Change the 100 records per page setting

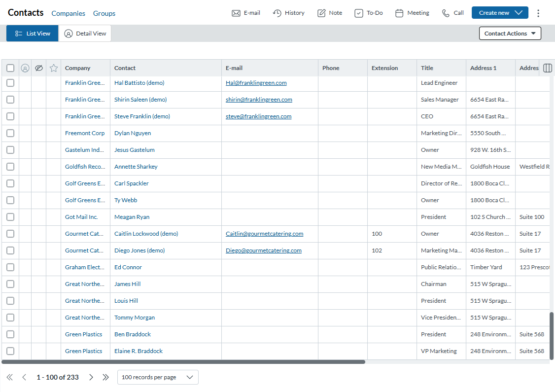[x=158, y=377]
